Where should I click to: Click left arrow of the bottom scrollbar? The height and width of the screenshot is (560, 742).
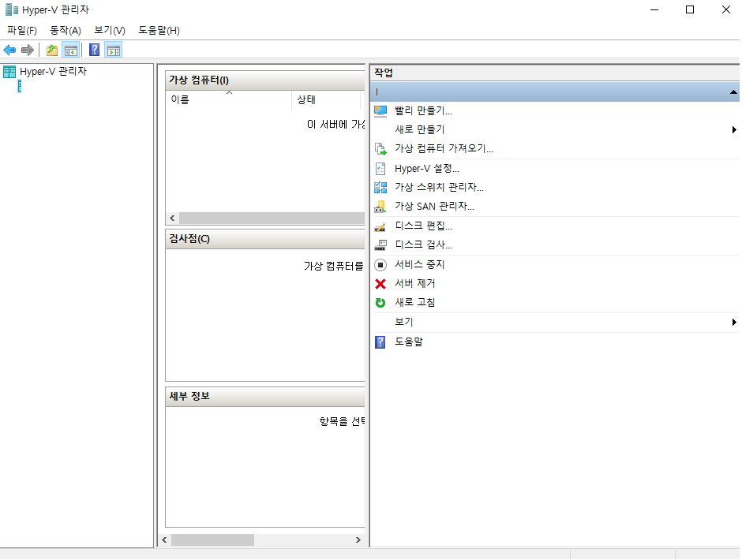coord(164,540)
